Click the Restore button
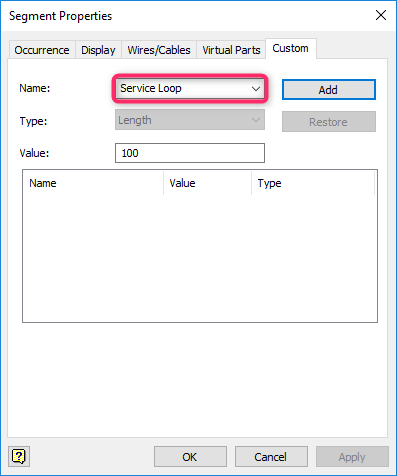 (329, 122)
